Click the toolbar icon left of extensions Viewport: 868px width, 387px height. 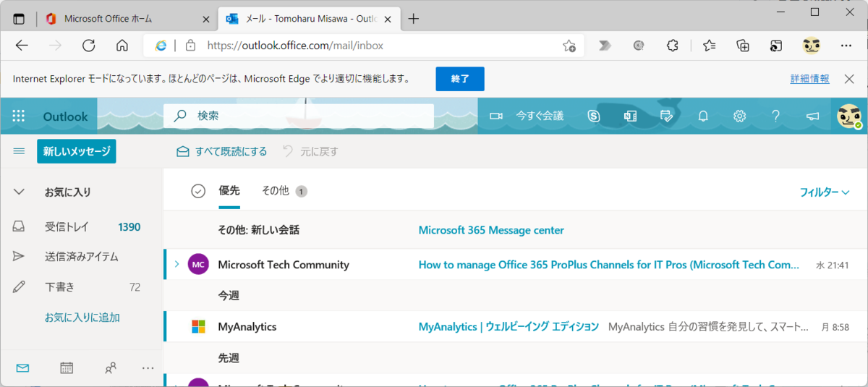[x=639, y=46]
